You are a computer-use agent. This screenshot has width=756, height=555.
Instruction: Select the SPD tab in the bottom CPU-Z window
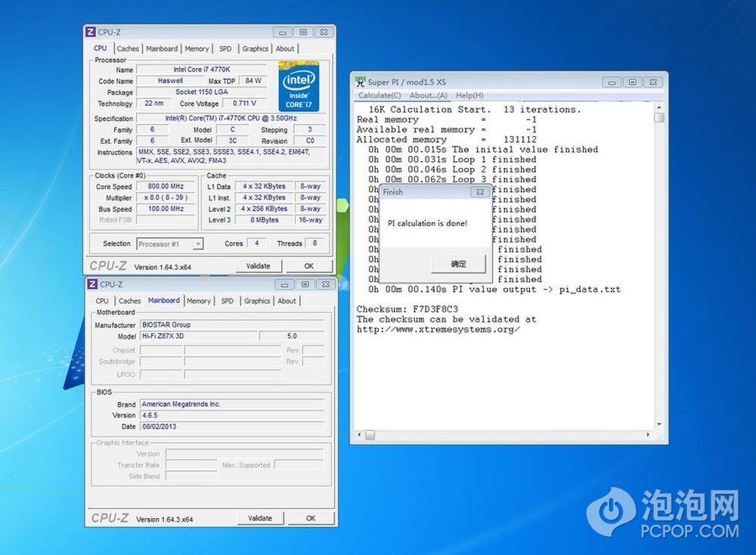tap(227, 301)
